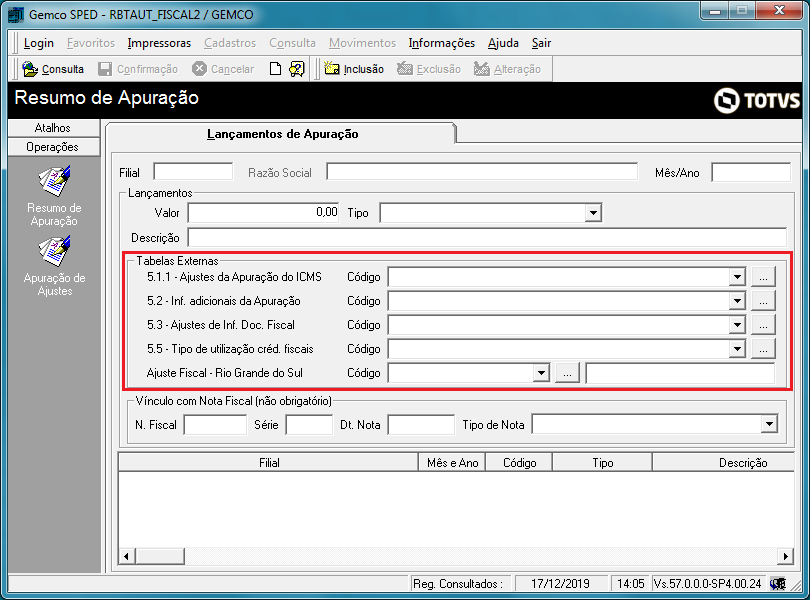Expand the 5.3 Ajustes de Inf. Doc. Fiscal dropdown

click(x=737, y=325)
